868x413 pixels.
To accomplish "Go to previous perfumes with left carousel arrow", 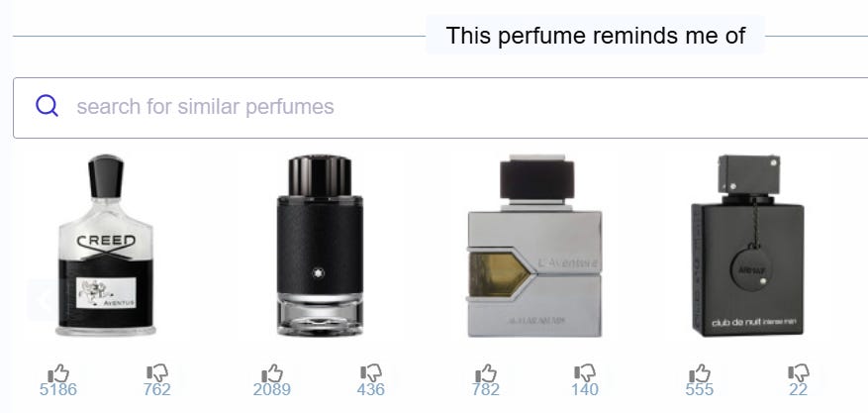I will coord(42,301).
